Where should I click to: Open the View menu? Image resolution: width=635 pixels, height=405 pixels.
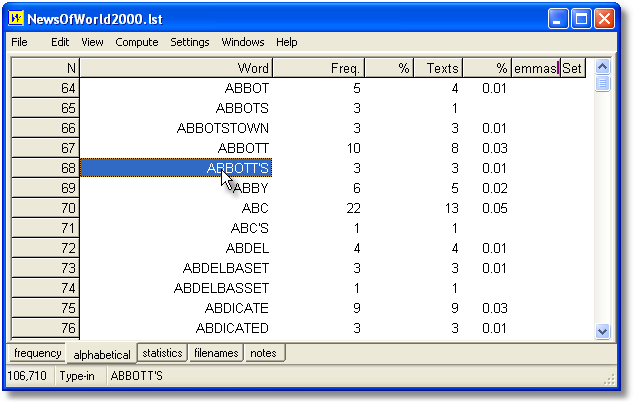tap(92, 42)
